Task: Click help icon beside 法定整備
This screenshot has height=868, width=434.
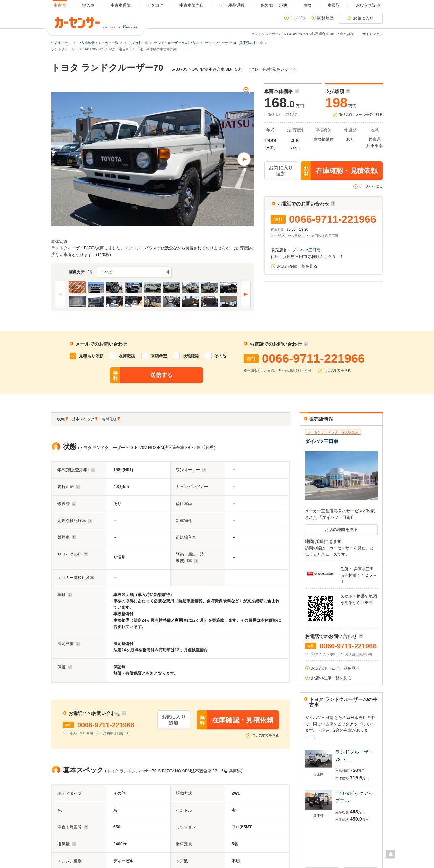Action: pos(78,644)
